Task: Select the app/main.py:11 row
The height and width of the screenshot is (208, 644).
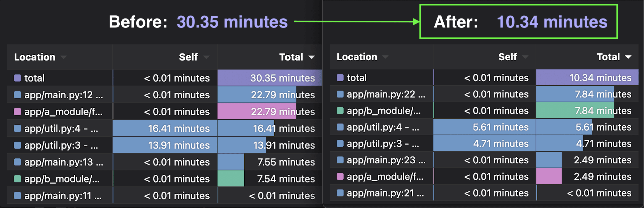Action: (x=63, y=196)
